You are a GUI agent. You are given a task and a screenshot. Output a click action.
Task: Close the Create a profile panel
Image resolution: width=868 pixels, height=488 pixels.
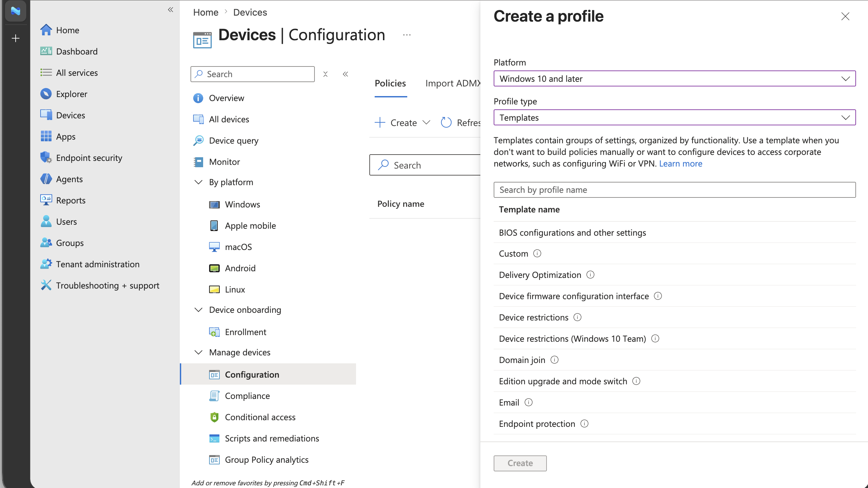845,16
